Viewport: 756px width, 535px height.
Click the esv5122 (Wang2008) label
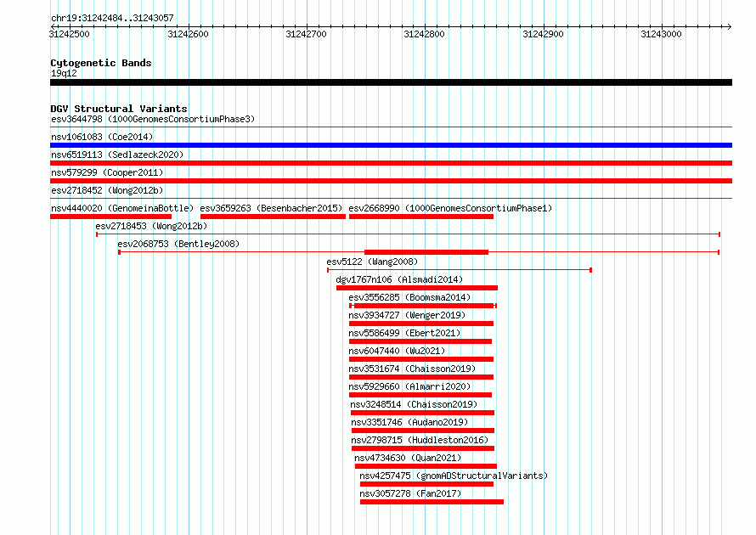[372, 262]
